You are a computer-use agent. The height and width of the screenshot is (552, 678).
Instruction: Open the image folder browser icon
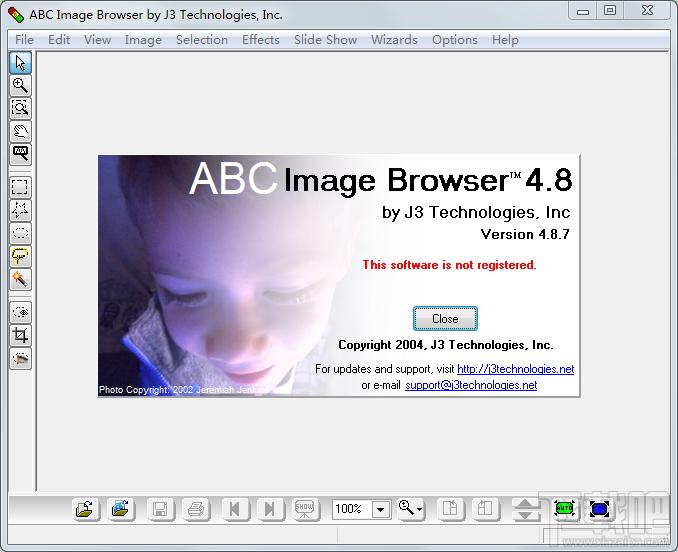coord(121,509)
